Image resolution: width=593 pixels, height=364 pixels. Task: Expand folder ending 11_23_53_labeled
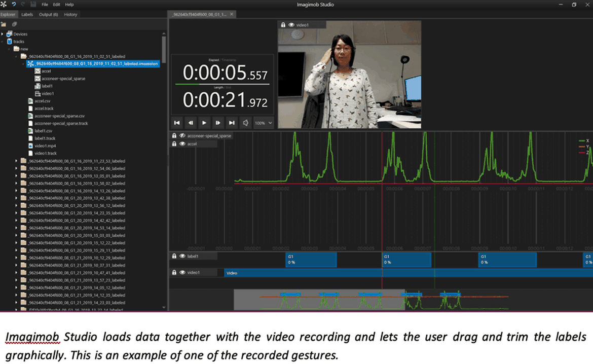pos(16,161)
